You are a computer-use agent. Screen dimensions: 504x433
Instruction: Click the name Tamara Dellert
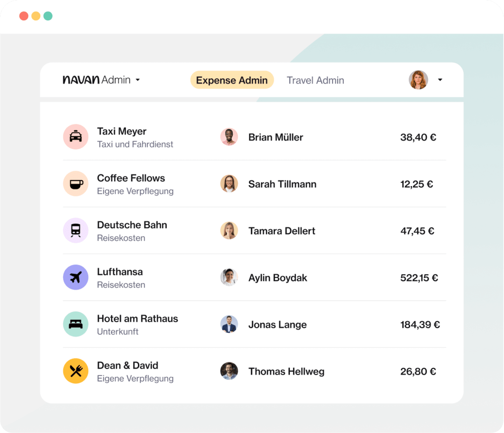[282, 231]
